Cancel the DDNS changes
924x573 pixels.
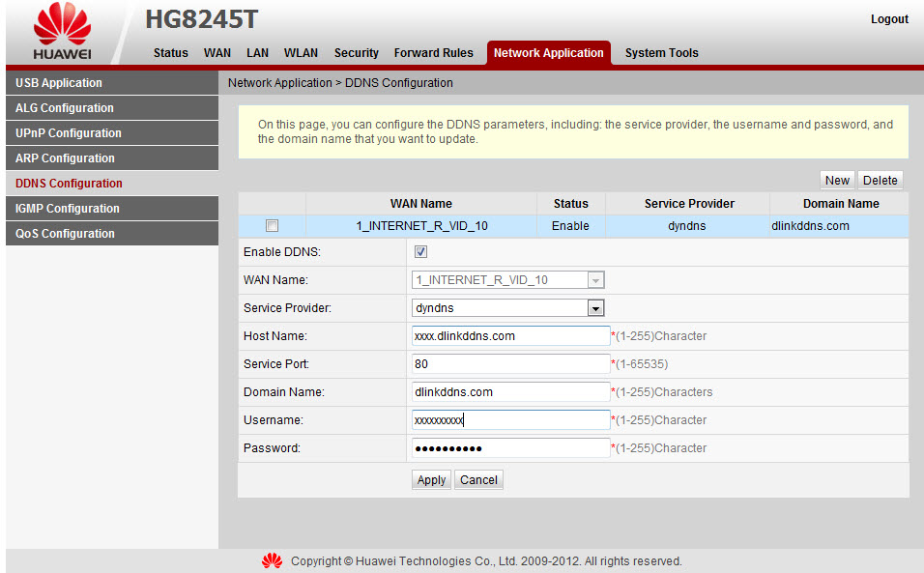click(478, 480)
